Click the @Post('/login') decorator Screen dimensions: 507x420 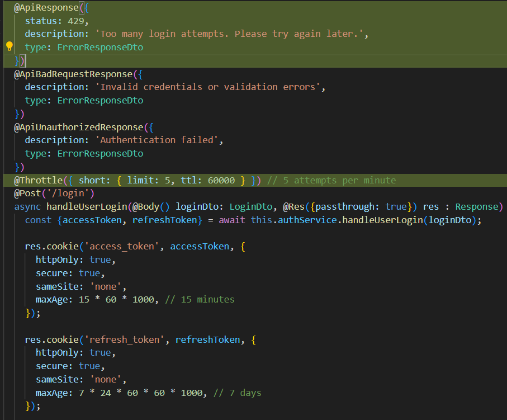[x=54, y=194]
